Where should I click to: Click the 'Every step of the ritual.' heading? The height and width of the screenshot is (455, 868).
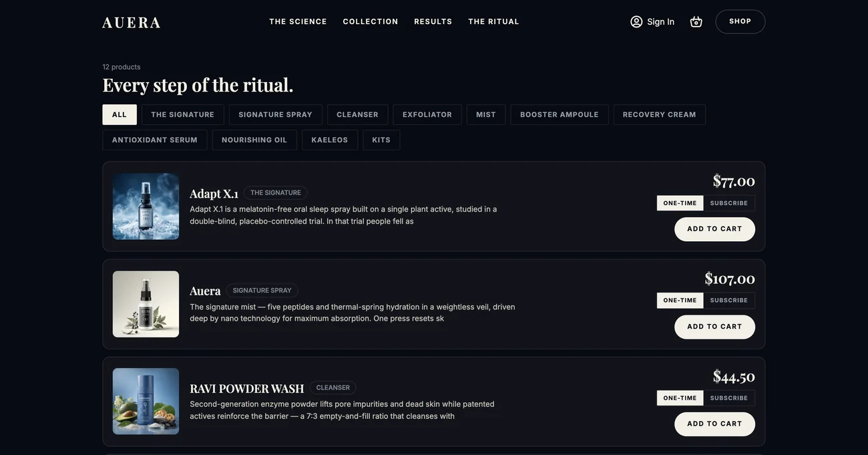pyautogui.click(x=198, y=85)
